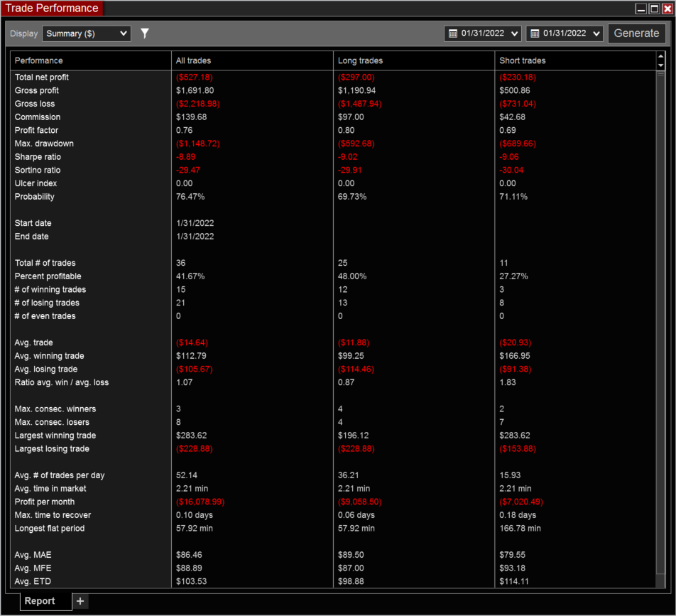Click the Profit per month label
The image size is (676, 616).
(x=45, y=502)
